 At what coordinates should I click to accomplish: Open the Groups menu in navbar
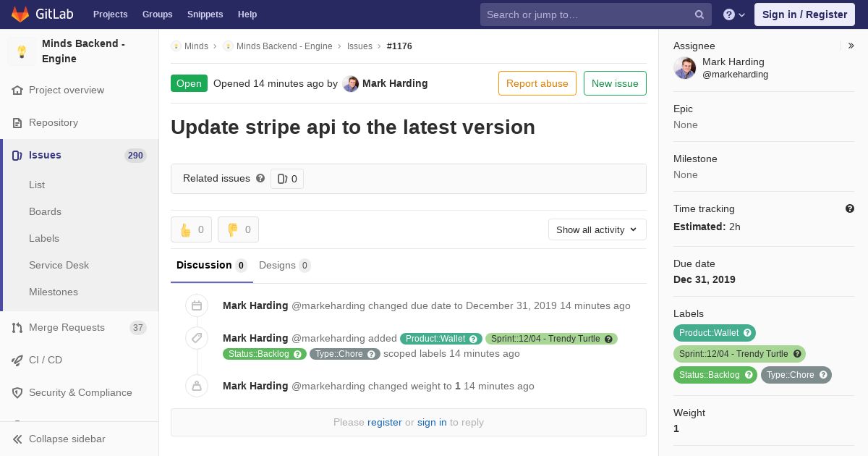click(157, 14)
